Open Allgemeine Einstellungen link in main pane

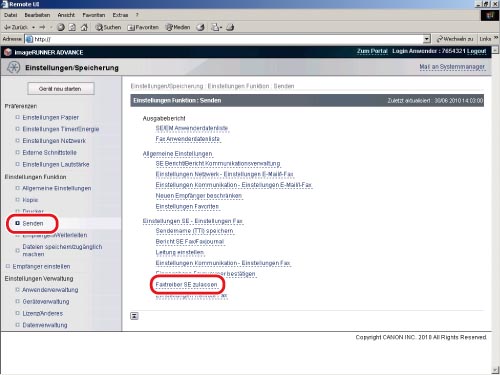[177, 154]
